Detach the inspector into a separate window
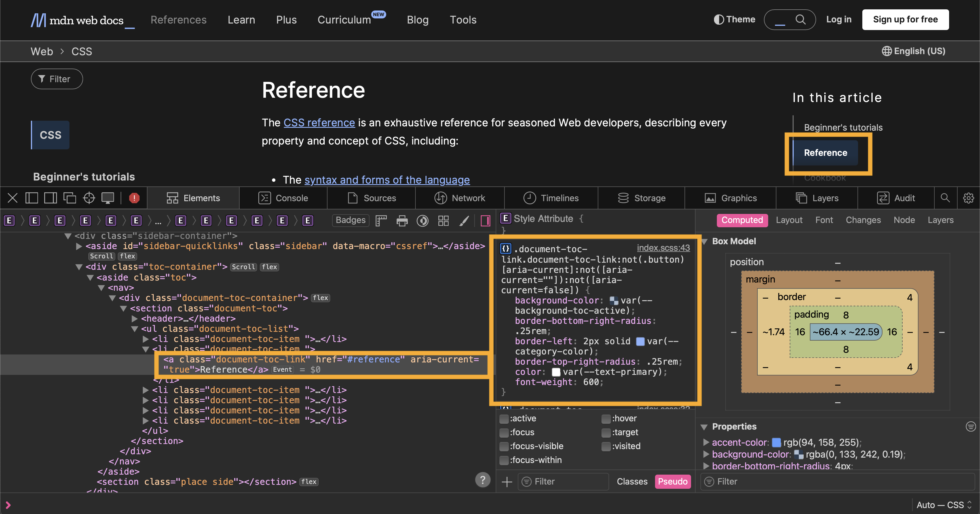 pyautogui.click(x=70, y=198)
